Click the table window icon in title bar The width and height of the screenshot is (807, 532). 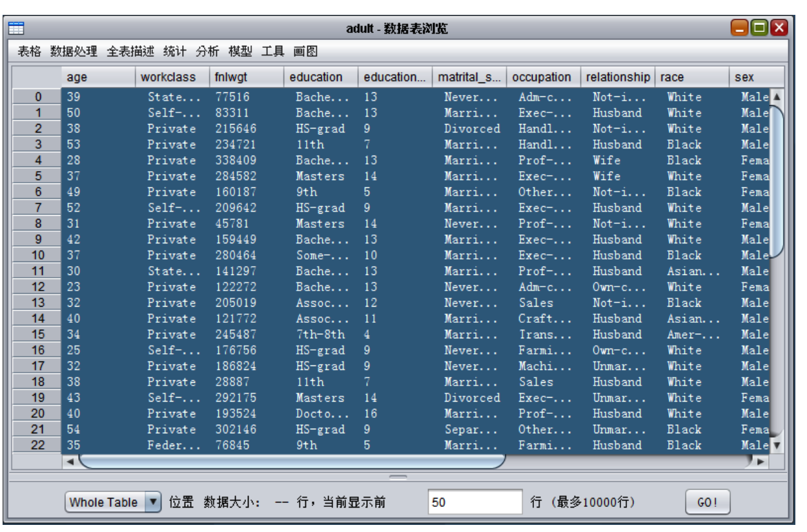(16, 28)
